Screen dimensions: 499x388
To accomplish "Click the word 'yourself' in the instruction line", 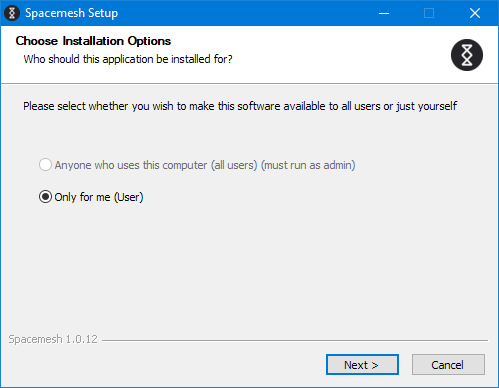I will pos(437,106).
